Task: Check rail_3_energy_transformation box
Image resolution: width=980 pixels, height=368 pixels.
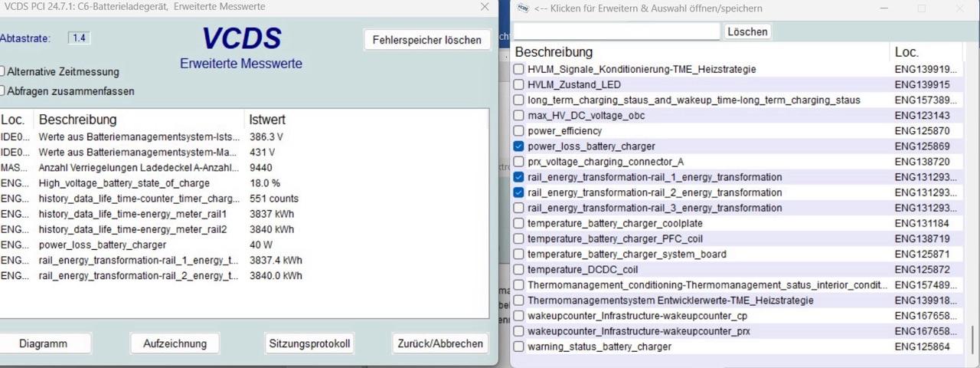Action: pyautogui.click(x=519, y=208)
